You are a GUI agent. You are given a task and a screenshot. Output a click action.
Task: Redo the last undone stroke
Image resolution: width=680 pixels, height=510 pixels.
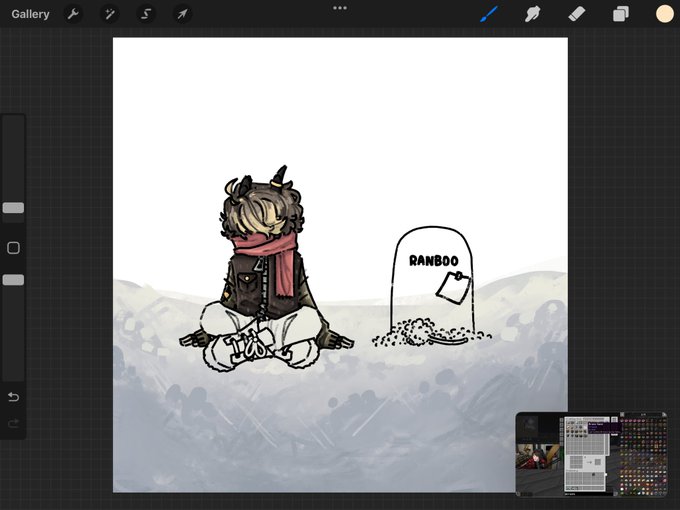pos(13,423)
